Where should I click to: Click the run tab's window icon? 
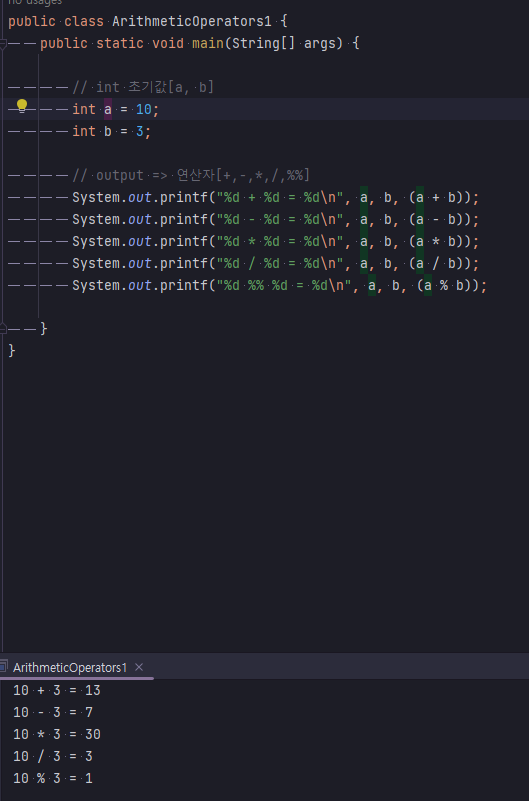click(x=3, y=667)
